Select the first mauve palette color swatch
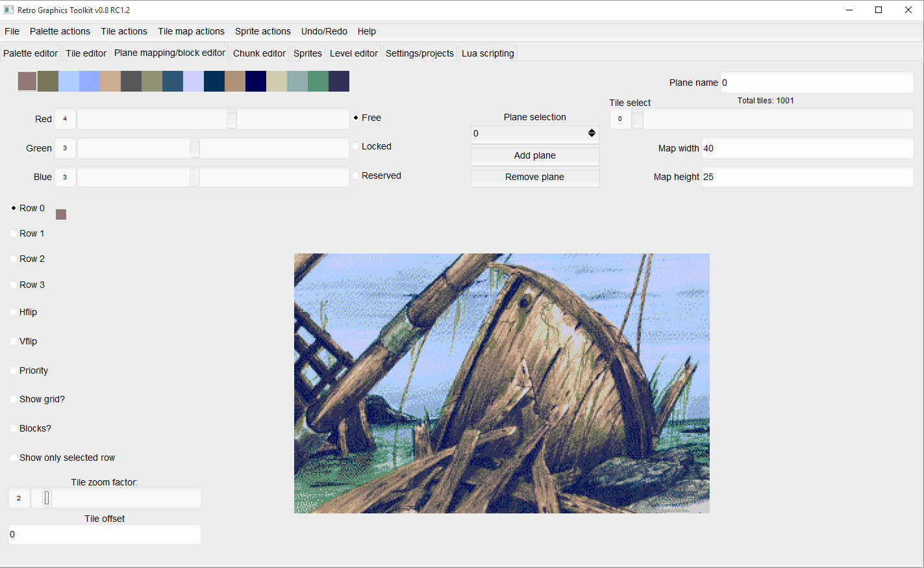This screenshot has height=568, width=924. click(x=27, y=81)
